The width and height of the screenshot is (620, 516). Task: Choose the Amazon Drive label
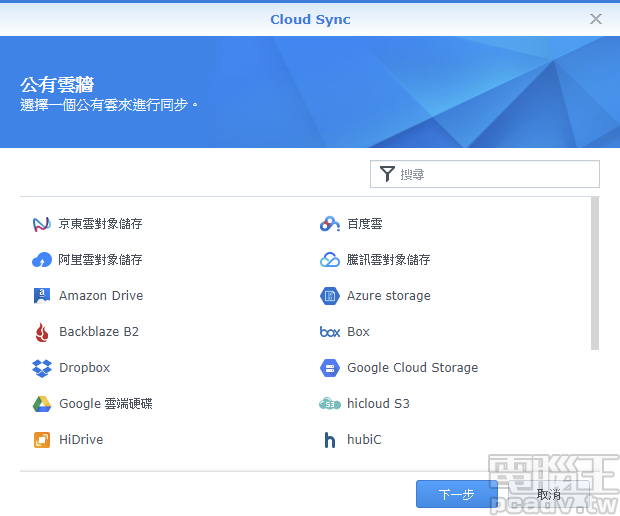[101, 296]
